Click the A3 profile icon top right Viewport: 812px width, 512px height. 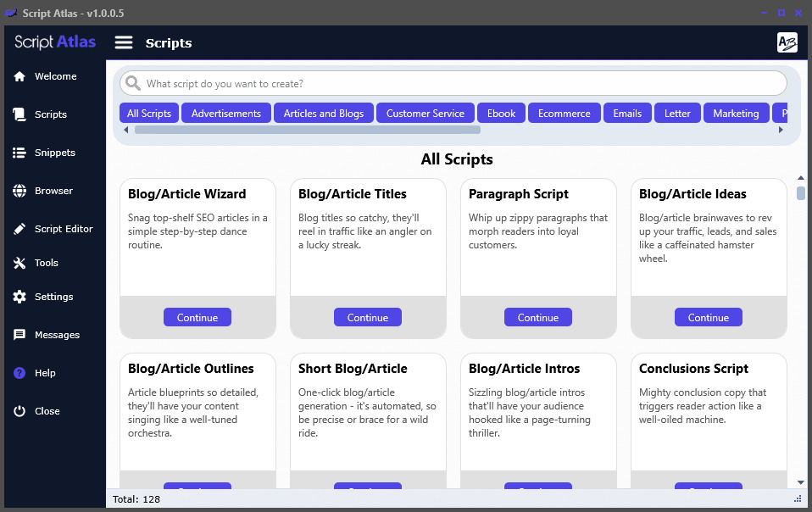787,42
